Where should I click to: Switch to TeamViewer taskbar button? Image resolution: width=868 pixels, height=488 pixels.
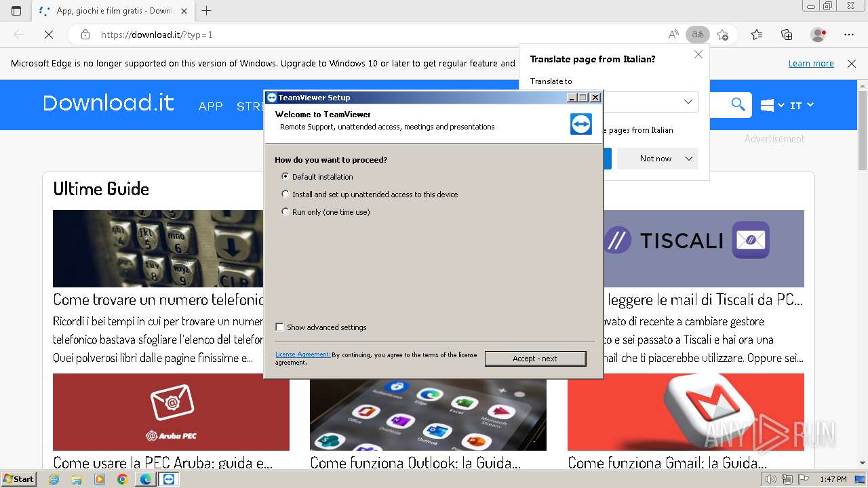(x=169, y=479)
